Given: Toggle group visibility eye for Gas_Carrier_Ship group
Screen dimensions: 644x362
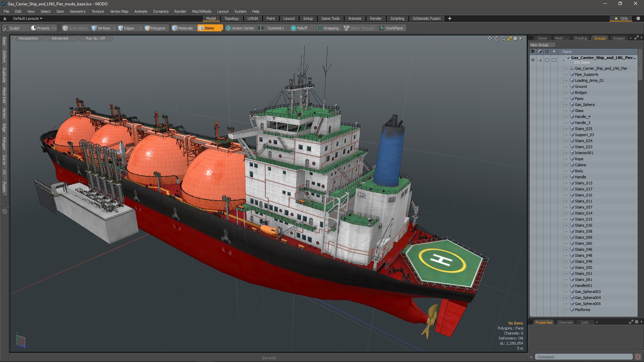Looking at the screenshot, I should (533, 60).
